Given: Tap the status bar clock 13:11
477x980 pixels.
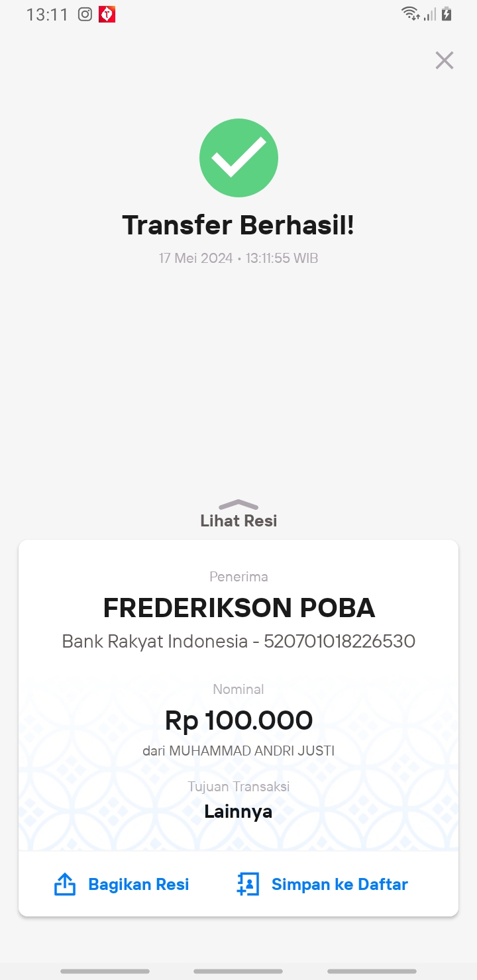Looking at the screenshot, I should pos(47,15).
